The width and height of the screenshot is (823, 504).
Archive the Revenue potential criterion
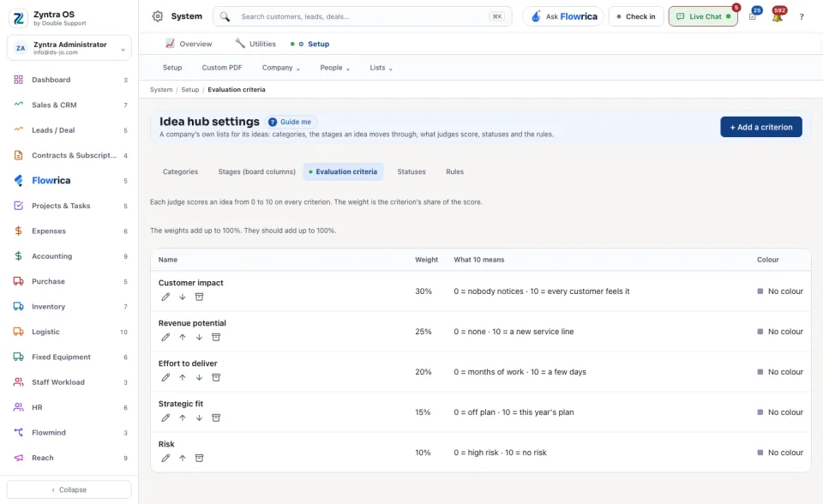(216, 337)
